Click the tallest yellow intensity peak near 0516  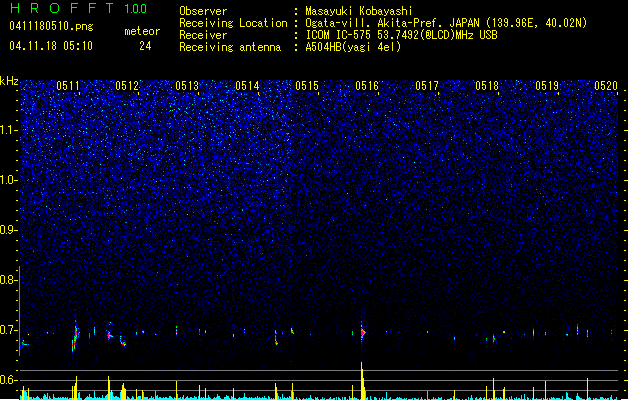click(x=362, y=380)
